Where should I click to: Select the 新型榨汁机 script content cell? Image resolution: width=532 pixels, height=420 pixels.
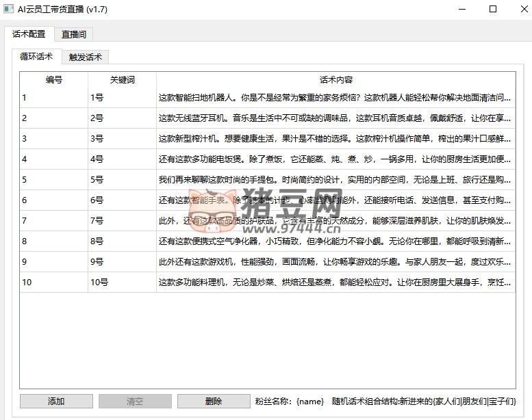[336, 139]
